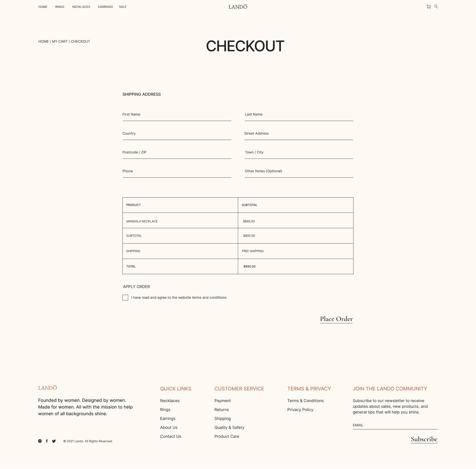The width and height of the screenshot is (476, 469).
Task: Click the RINGS menu item
Action: coord(59,6)
